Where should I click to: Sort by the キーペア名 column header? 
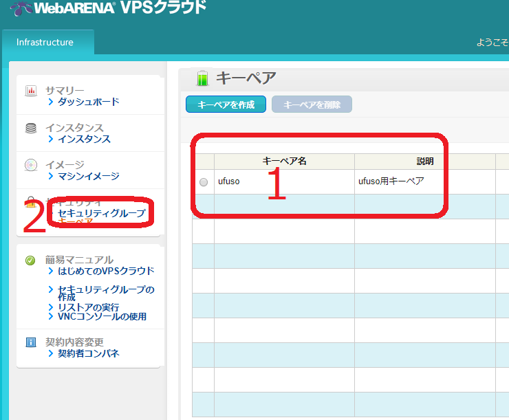284,161
